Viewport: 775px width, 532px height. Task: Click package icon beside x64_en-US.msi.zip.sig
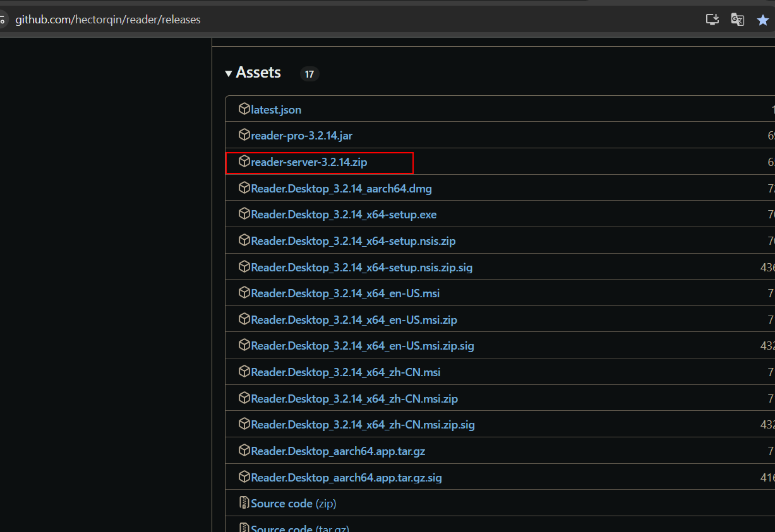pyautogui.click(x=244, y=345)
